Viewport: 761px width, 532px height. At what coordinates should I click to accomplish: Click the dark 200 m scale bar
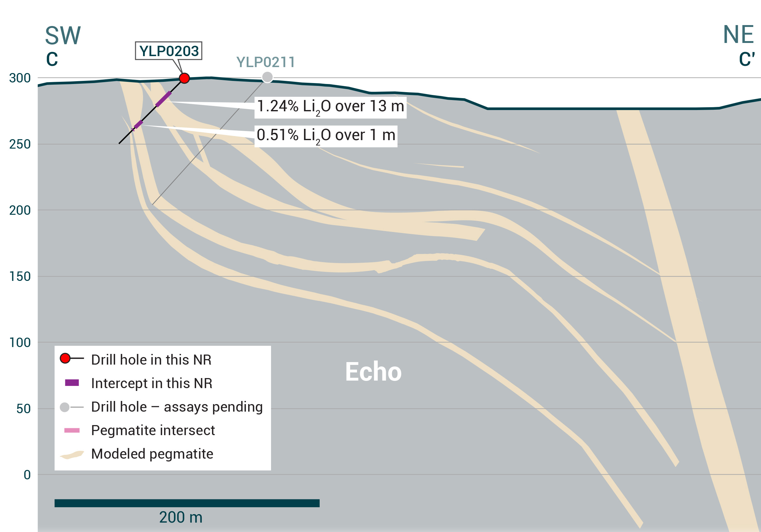coord(187,503)
